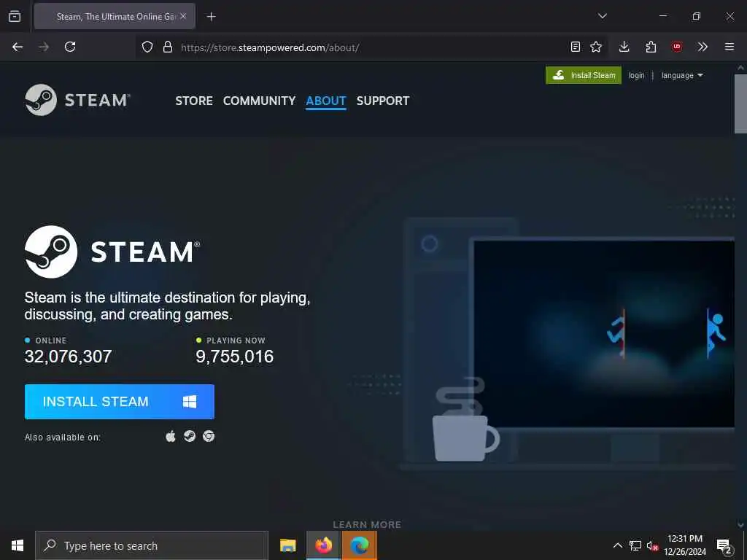Click the scrollbar down arrow
This screenshot has height=560, width=747.
(740, 525)
